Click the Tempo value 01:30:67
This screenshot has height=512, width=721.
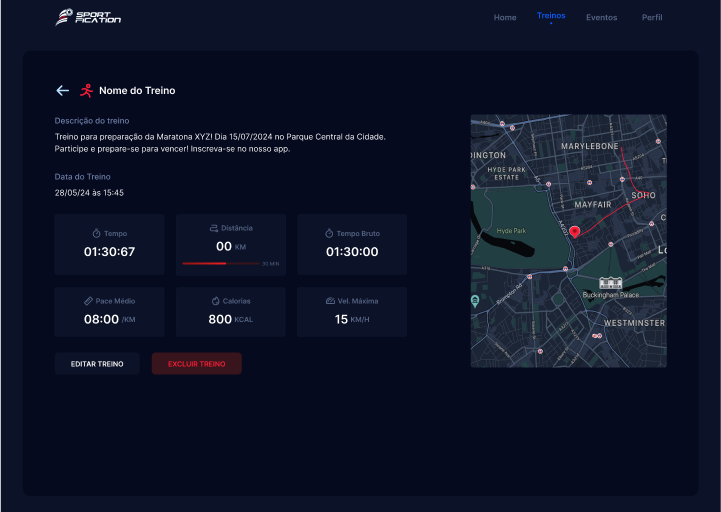pos(109,252)
